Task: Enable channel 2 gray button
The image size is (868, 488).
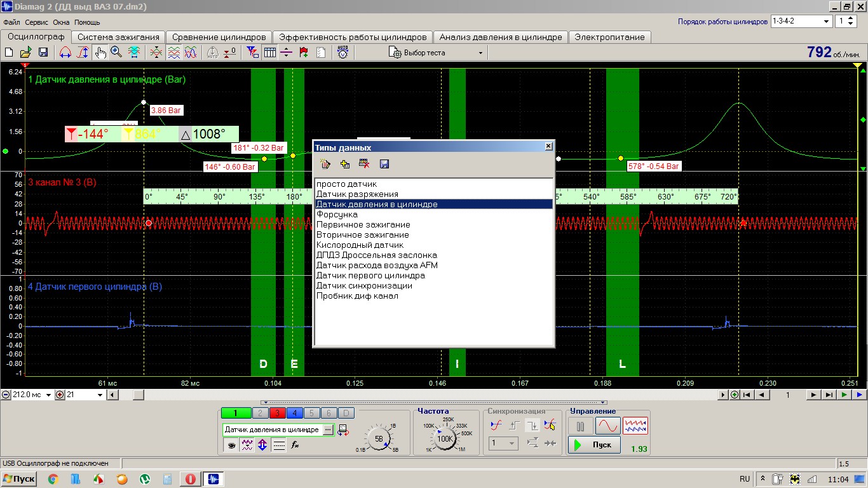Action: coord(260,413)
